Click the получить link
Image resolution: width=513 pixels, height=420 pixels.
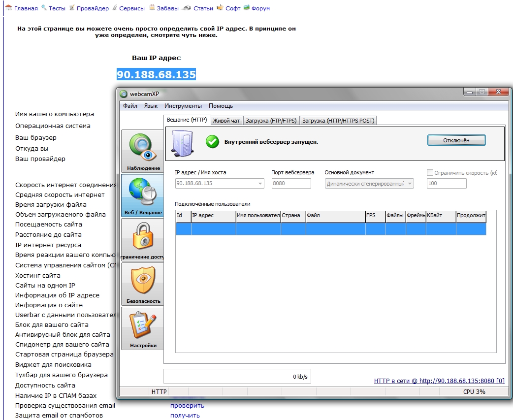coord(185,416)
